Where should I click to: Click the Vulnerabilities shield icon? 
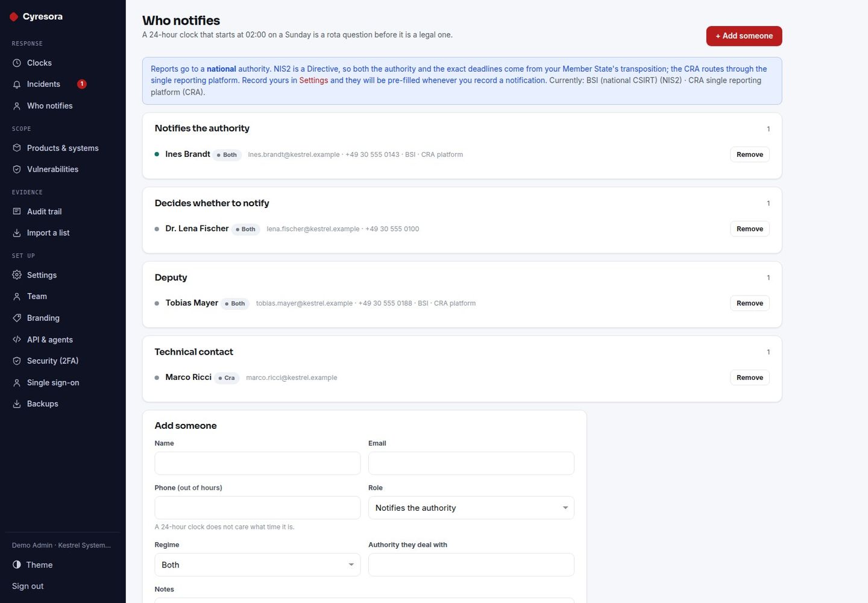coord(17,169)
